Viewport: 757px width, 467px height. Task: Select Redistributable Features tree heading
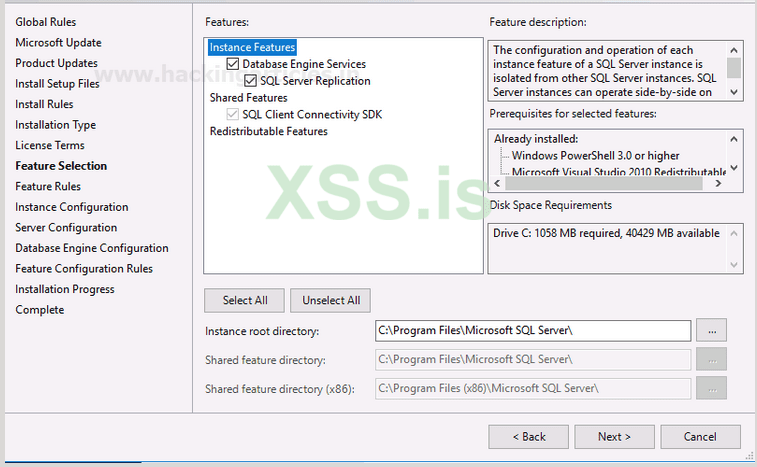(x=268, y=131)
